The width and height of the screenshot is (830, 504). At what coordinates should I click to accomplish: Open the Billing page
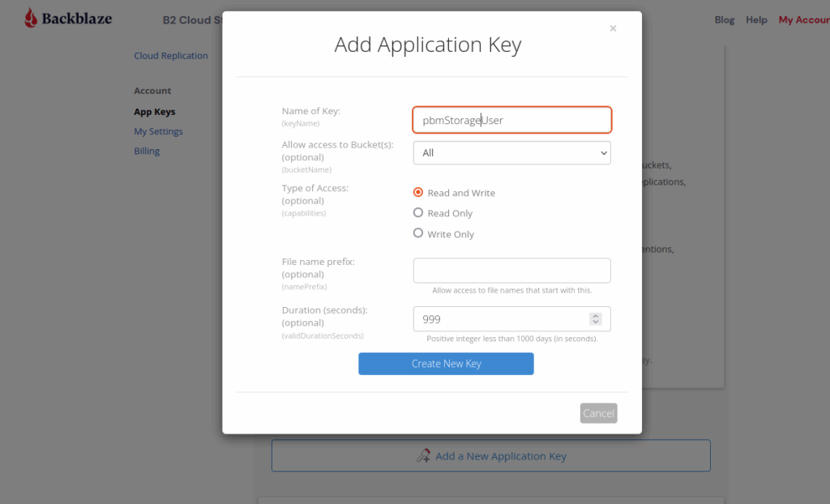pos(147,150)
